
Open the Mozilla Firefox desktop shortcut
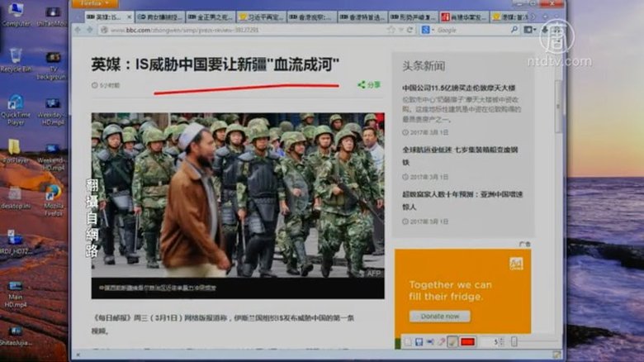pyautogui.click(x=53, y=198)
